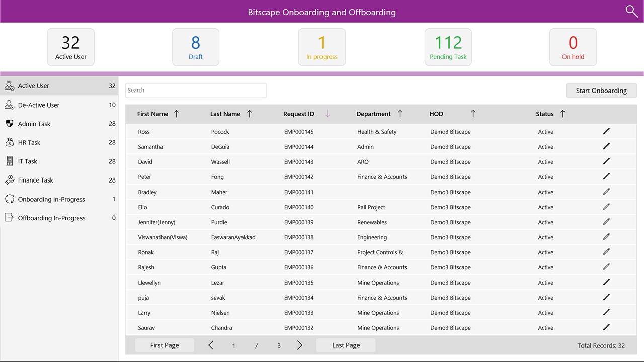Click the ARO department cell
The image size is (644, 362).
[363, 162]
